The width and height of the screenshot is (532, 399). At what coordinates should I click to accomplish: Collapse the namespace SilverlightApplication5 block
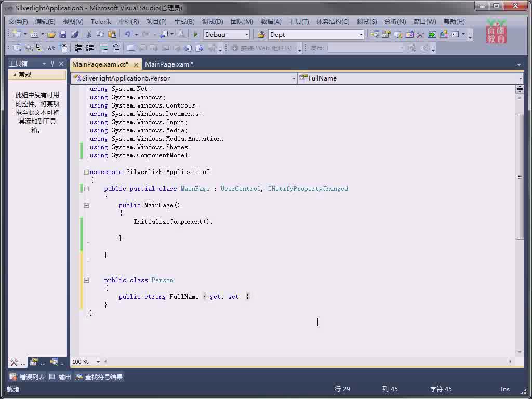click(x=86, y=172)
